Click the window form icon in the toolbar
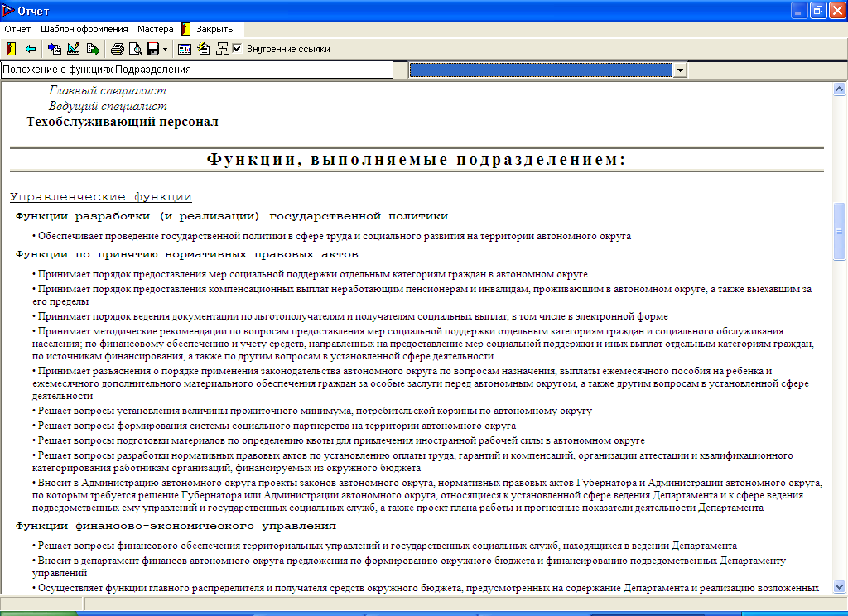 [x=184, y=49]
